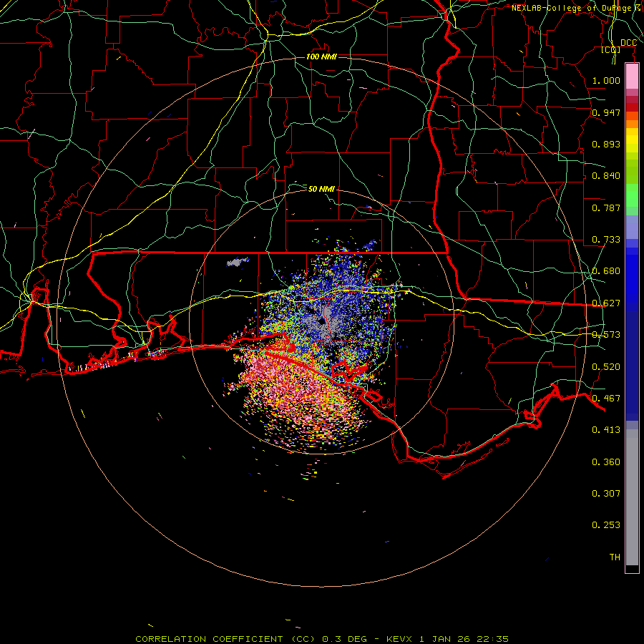Click the 0.467 scale value
The height and width of the screenshot is (644, 644).
(606, 399)
